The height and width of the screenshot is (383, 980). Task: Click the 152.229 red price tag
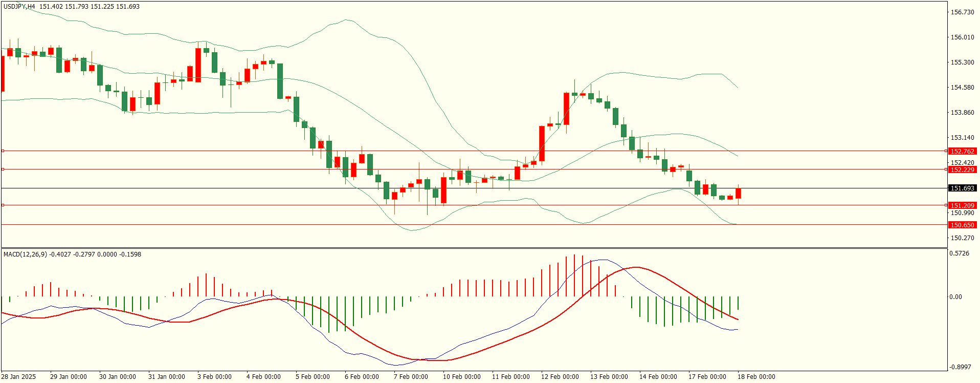tap(962, 170)
